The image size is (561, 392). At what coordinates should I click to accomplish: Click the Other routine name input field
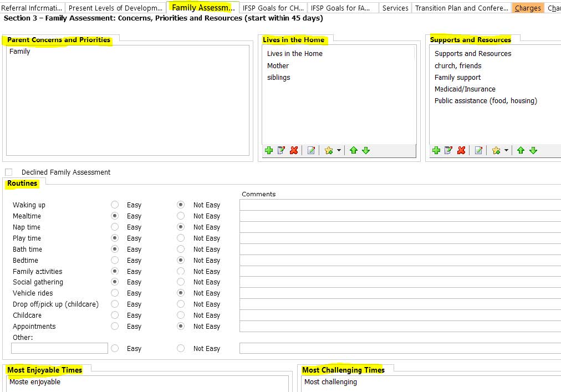(x=59, y=348)
